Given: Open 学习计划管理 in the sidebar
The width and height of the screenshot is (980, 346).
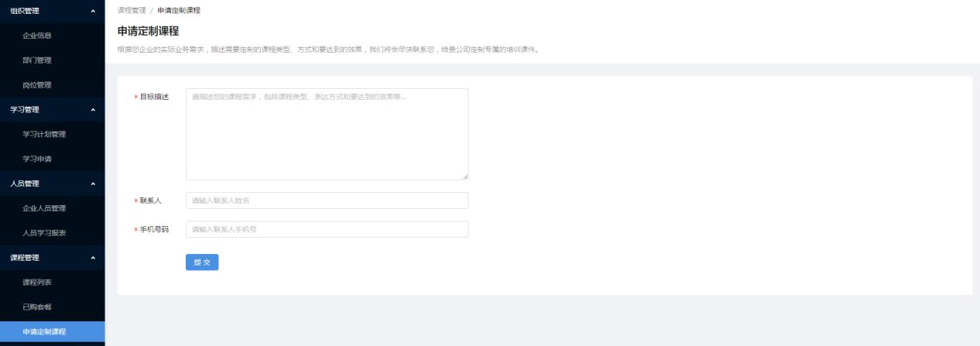Looking at the screenshot, I should 52,134.
